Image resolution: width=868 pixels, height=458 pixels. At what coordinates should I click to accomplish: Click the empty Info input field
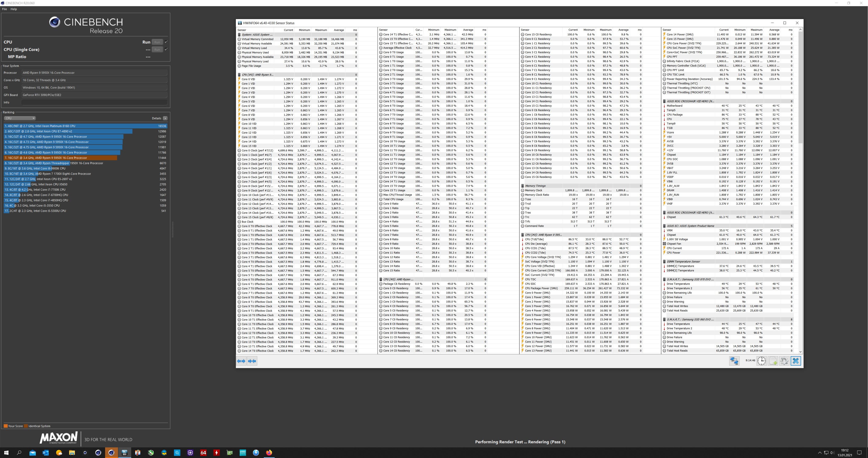94,103
